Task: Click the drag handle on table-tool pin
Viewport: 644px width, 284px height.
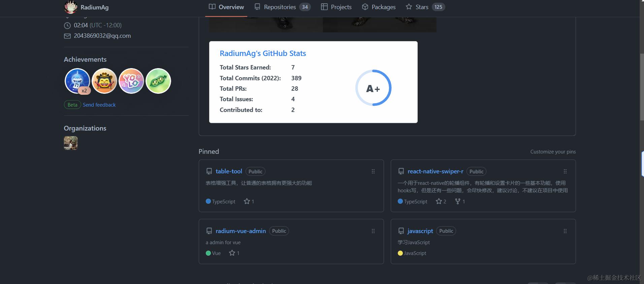Action: click(373, 171)
